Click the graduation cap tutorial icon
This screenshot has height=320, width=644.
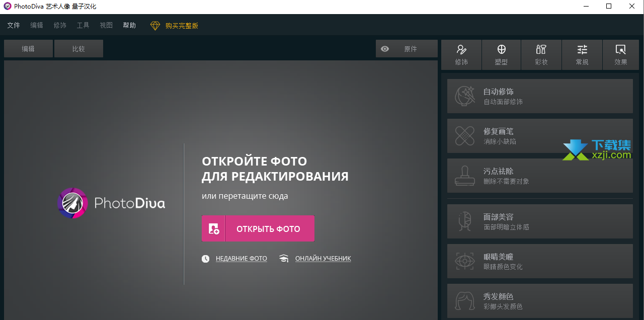point(284,259)
